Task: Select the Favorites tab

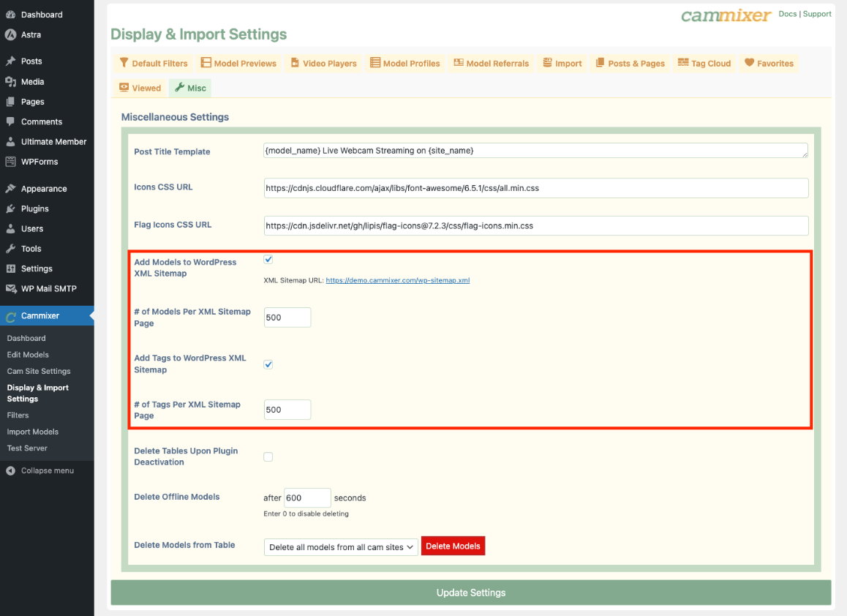Action: tap(769, 63)
